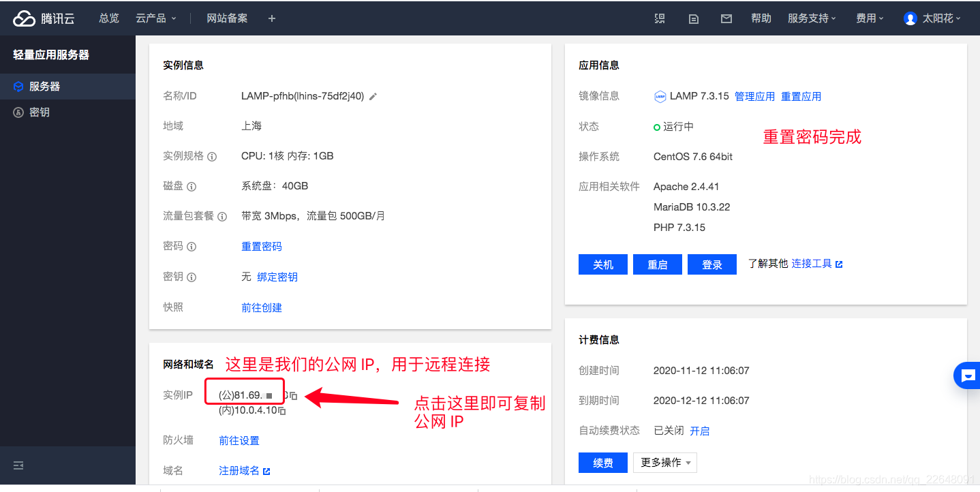Click the 轻量应用服务器 sidebar title
The height and width of the screenshot is (492, 980).
point(51,55)
